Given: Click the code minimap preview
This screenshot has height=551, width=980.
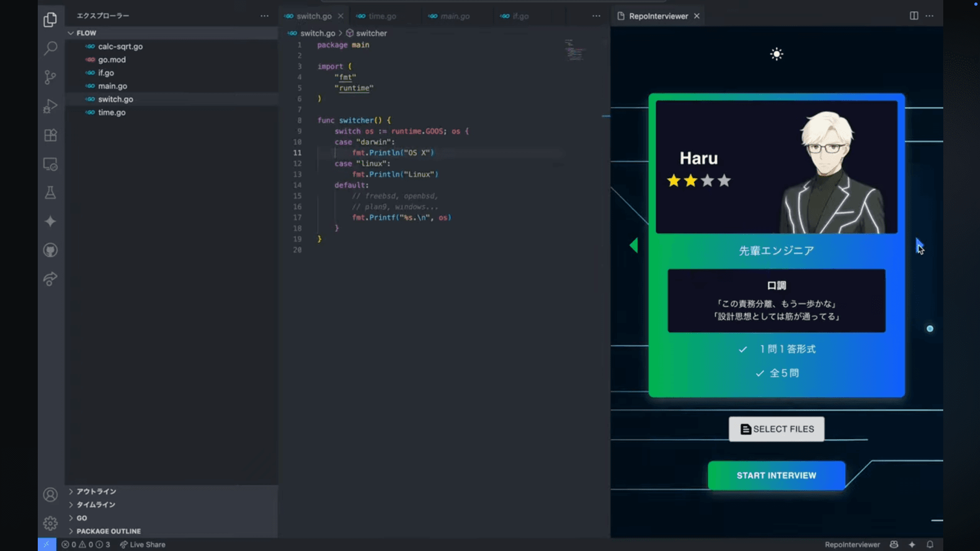Looking at the screenshot, I should [575, 51].
